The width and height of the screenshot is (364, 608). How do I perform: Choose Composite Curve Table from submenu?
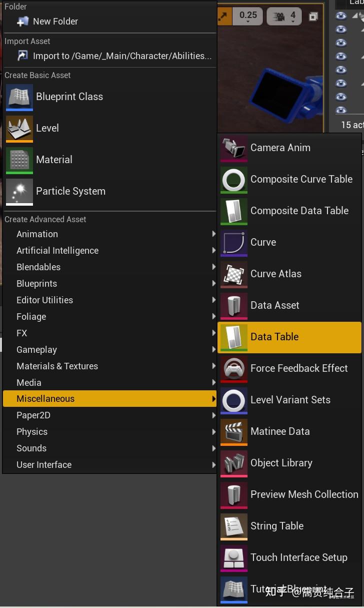point(301,179)
